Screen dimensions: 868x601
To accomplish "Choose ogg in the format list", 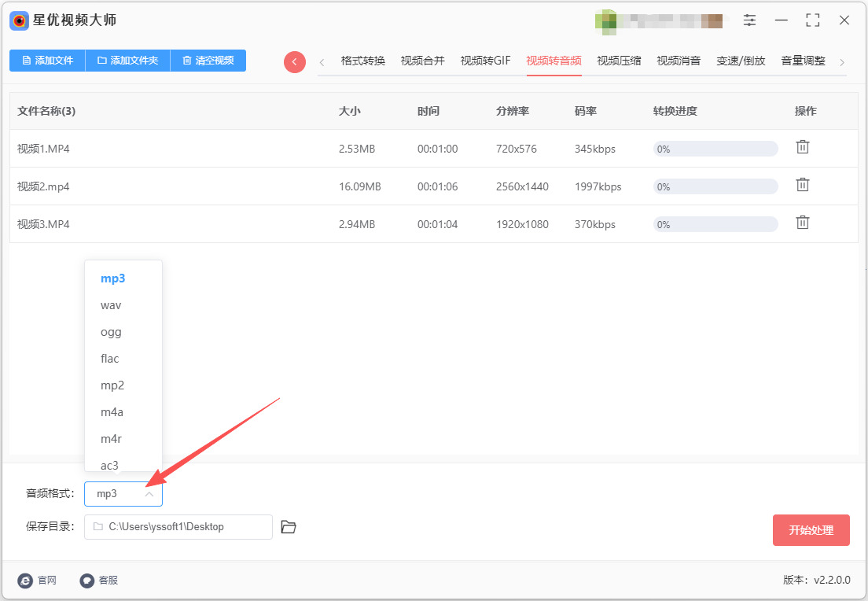I will click(123, 332).
